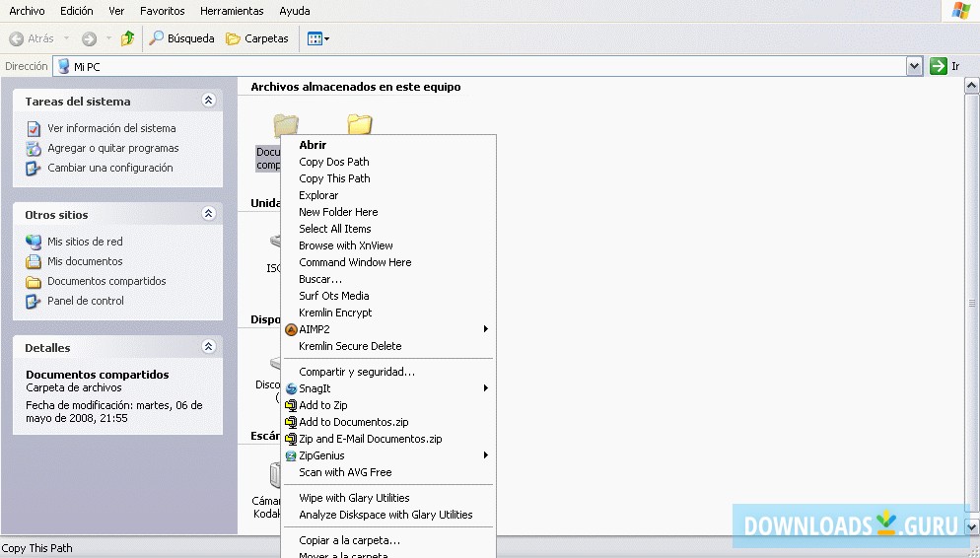Choose Command Window Here entry

[388, 262]
